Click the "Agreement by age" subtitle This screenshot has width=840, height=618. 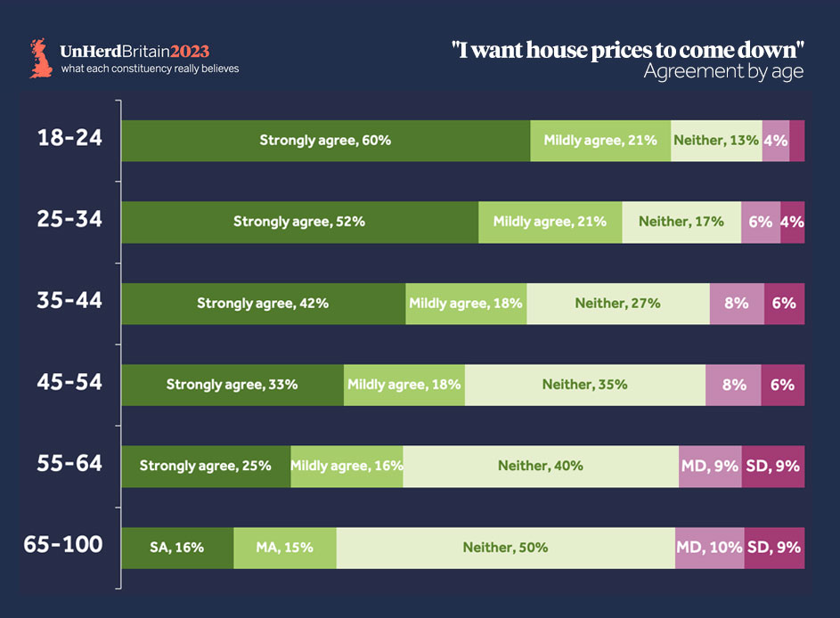[723, 72]
